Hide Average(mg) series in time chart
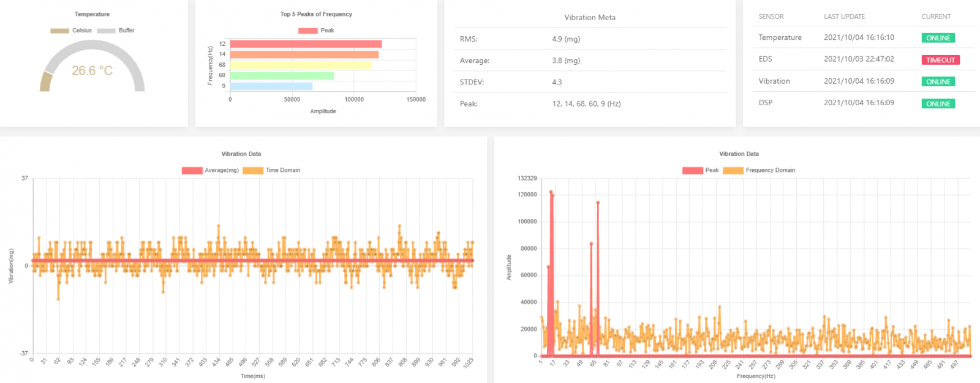 pyautogui.click(x=210, y=171)
